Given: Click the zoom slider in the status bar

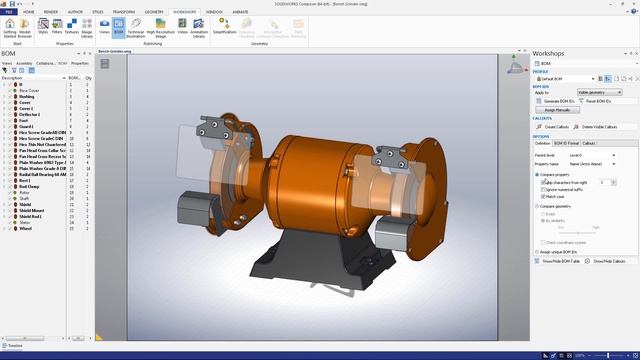Looking at the screenshot, I should 608,356.
